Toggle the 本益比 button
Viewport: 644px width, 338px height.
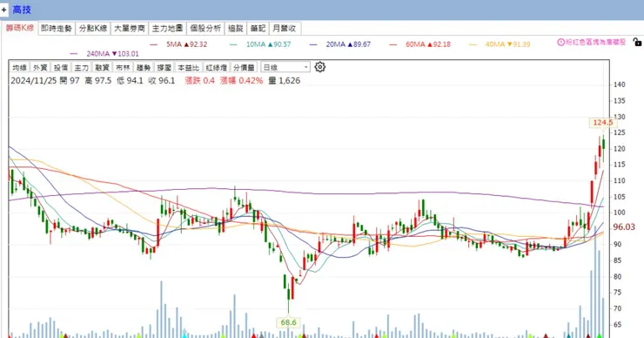pyautogui.click(x=188, y=67)
